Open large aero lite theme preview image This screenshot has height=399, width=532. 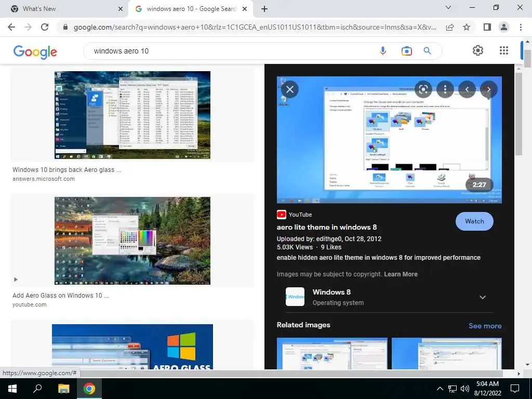tap(389, 140)
